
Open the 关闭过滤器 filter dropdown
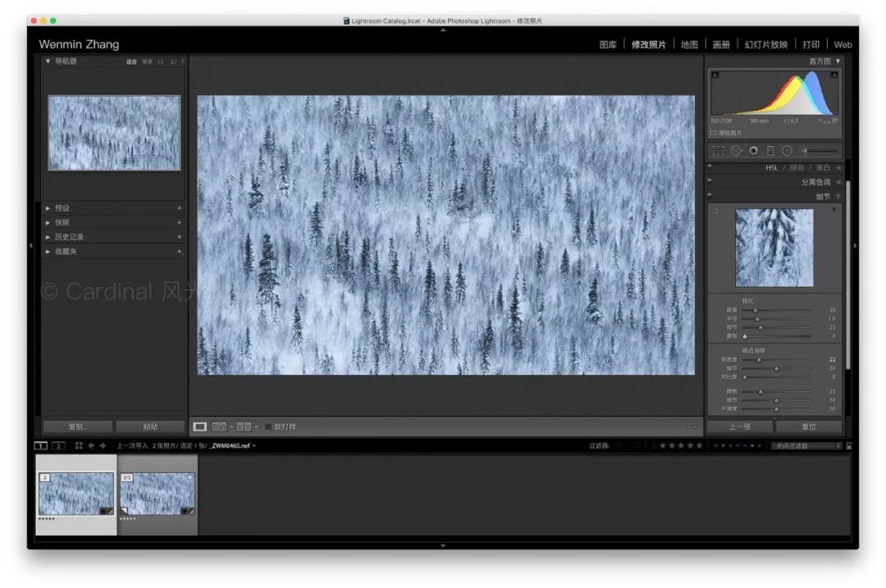pyautogui.click(x=806, y=445)
